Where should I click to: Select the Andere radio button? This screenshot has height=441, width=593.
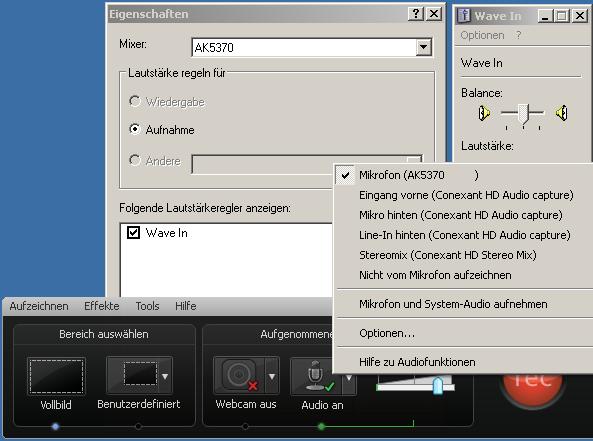click(135, 160)
